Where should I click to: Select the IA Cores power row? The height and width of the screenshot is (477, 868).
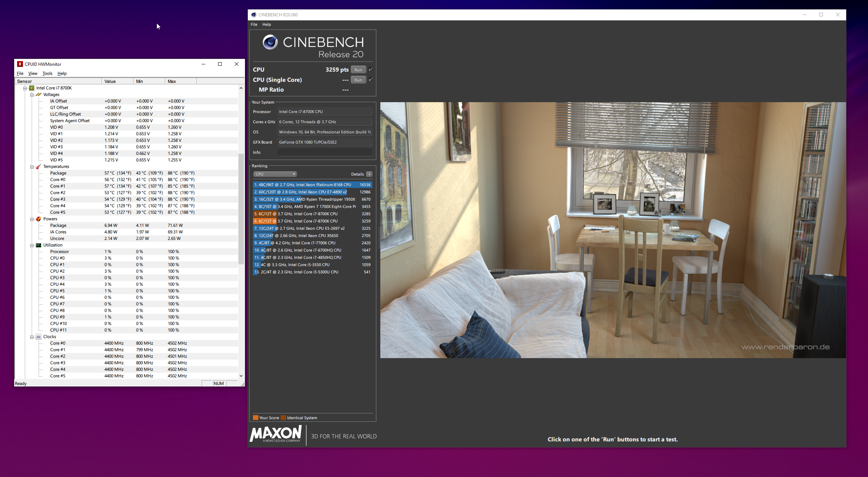point(144,232)
